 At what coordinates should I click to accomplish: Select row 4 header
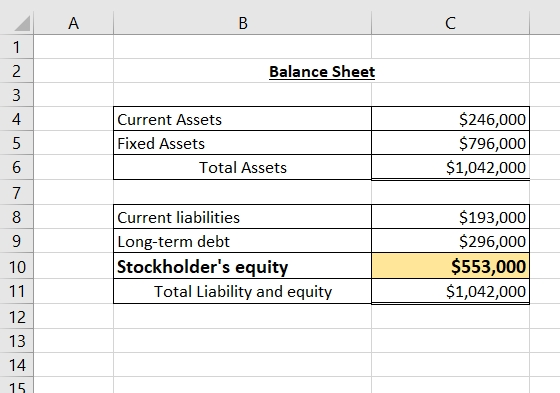(x=16, y=119)
